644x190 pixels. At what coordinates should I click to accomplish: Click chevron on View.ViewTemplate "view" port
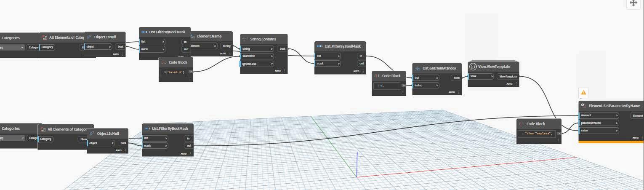[x=491, y=76]
